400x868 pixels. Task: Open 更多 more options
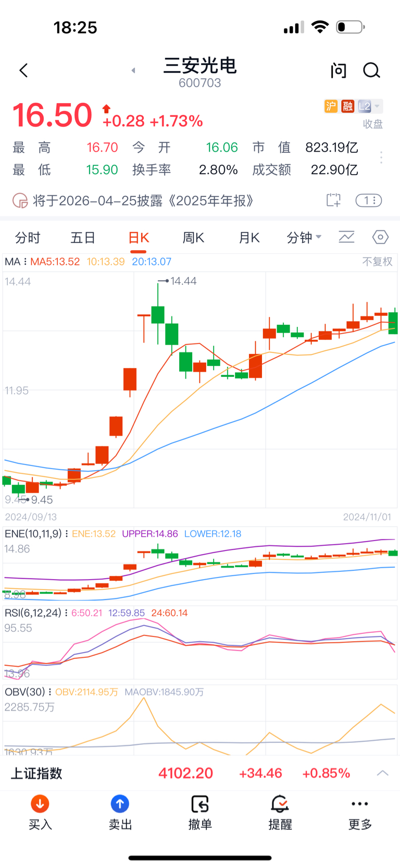pos(360,812)
